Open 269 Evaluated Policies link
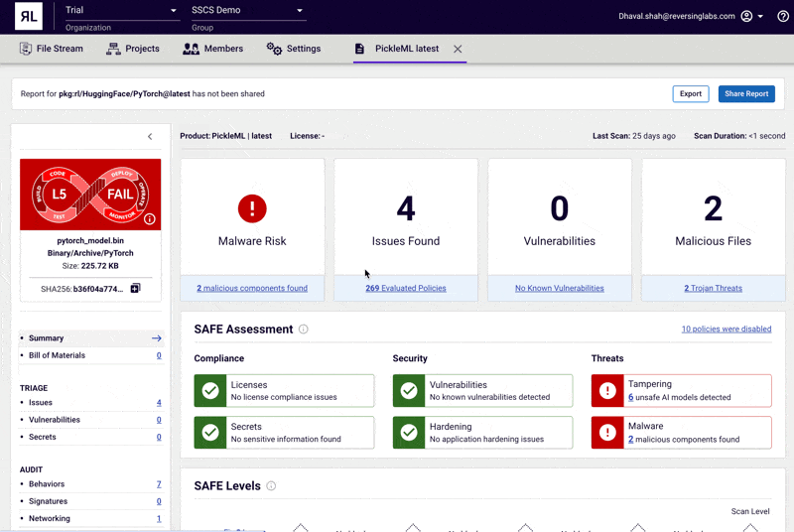Screen dimensions: 794x532 (x=406, y=288)
